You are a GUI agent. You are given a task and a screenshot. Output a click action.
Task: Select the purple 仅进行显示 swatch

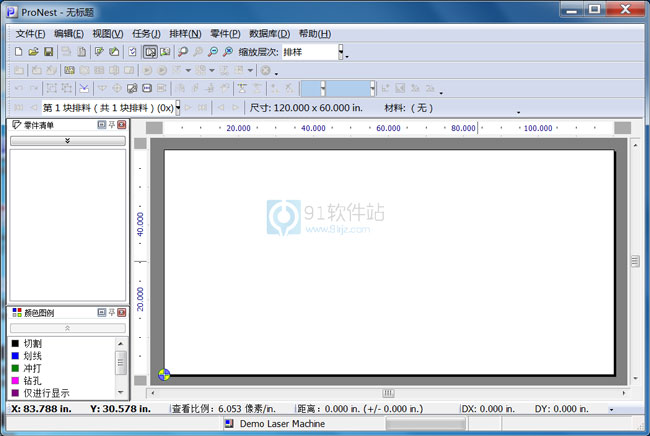15,392
